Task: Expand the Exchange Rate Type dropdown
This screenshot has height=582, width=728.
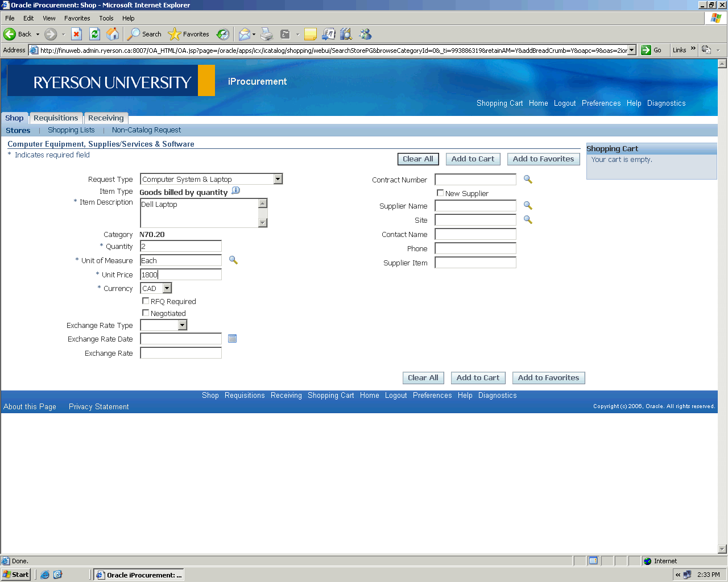Action: pos(182,326)
